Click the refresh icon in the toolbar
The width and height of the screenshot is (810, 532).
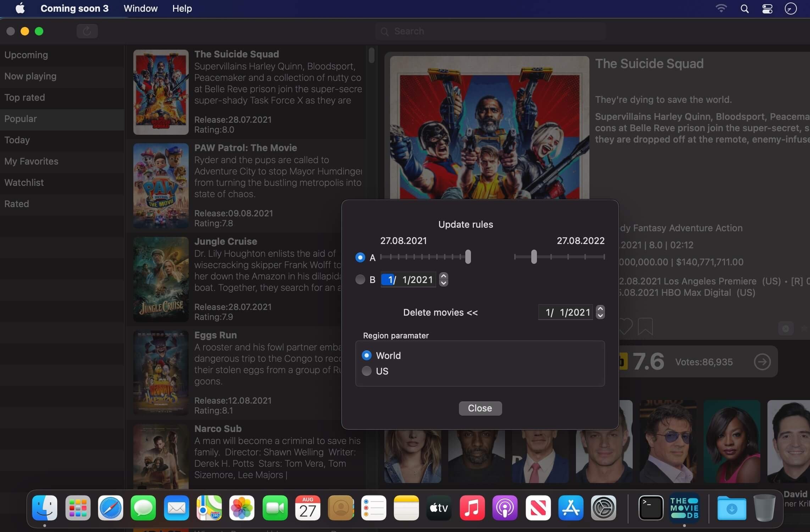coord(87,31)
